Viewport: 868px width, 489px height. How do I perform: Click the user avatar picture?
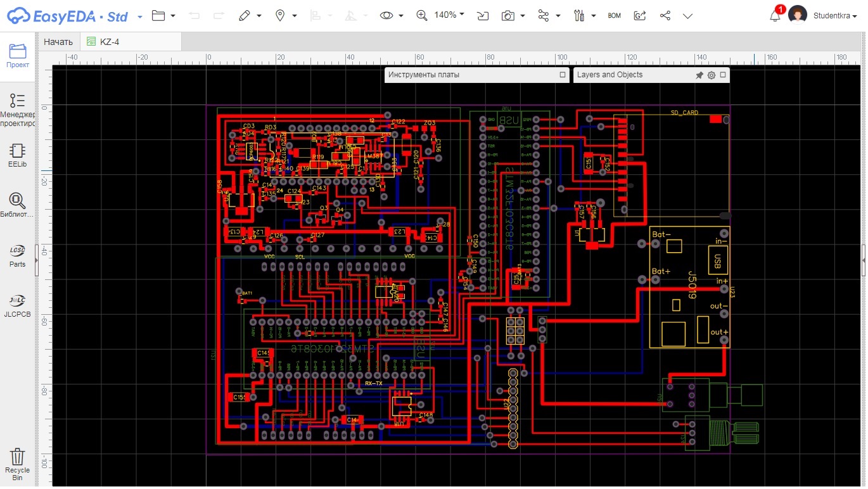tap(798, 15)
